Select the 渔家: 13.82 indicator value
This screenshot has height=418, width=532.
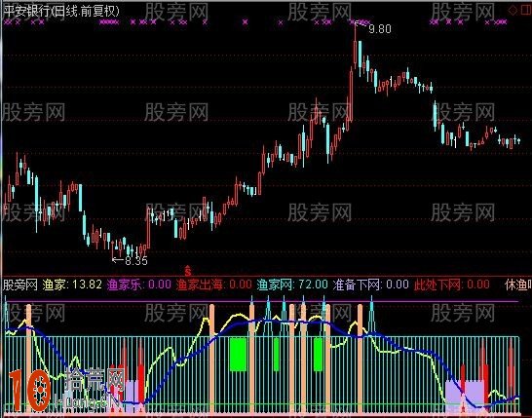click(x=72, y=285)
